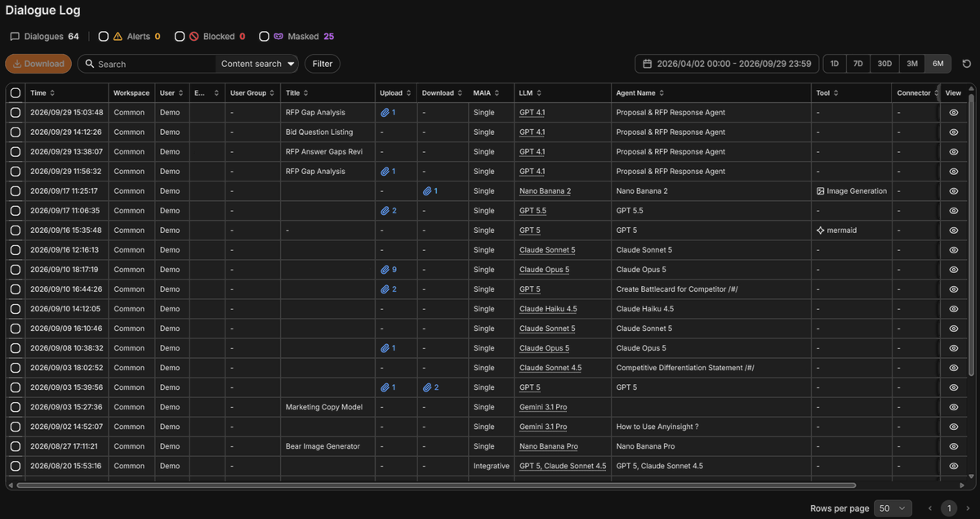Sort by User column header

point(170,93)
